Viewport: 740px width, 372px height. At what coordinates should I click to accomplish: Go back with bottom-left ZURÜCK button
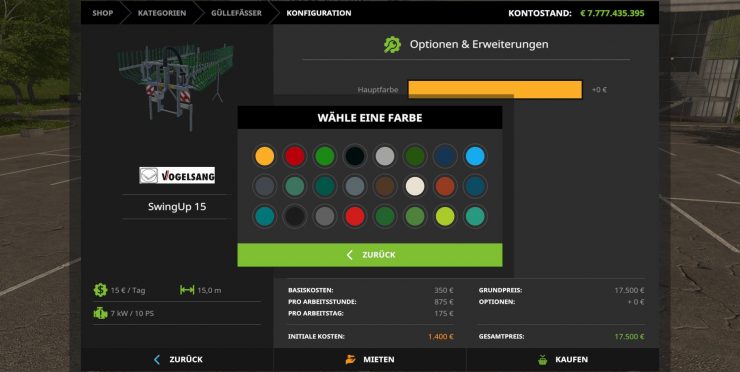177,360
